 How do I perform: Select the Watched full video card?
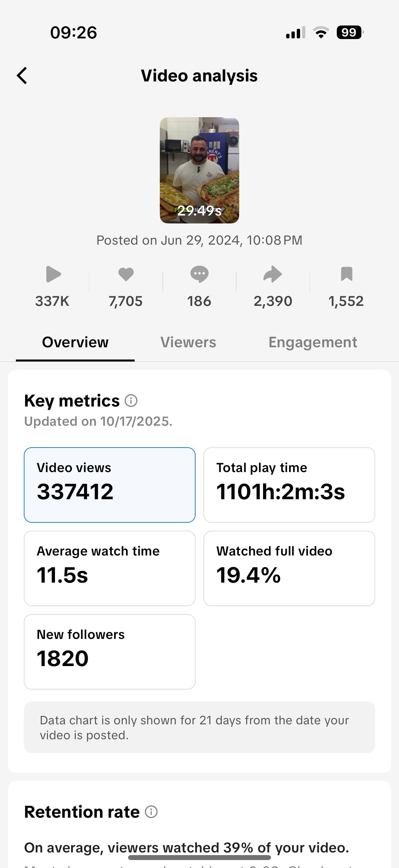pyautogui.click(x=289, y=568)
